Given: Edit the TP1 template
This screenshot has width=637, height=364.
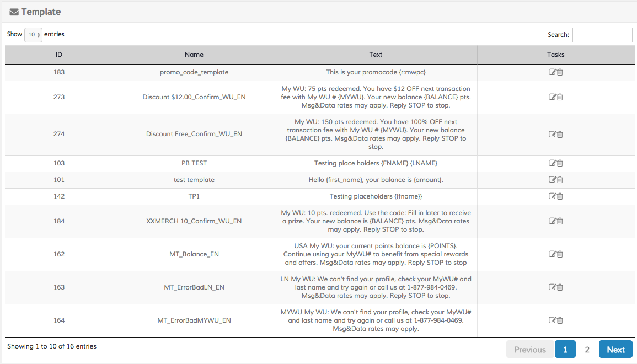Looking at the screenshot, I should pos(552,196).
